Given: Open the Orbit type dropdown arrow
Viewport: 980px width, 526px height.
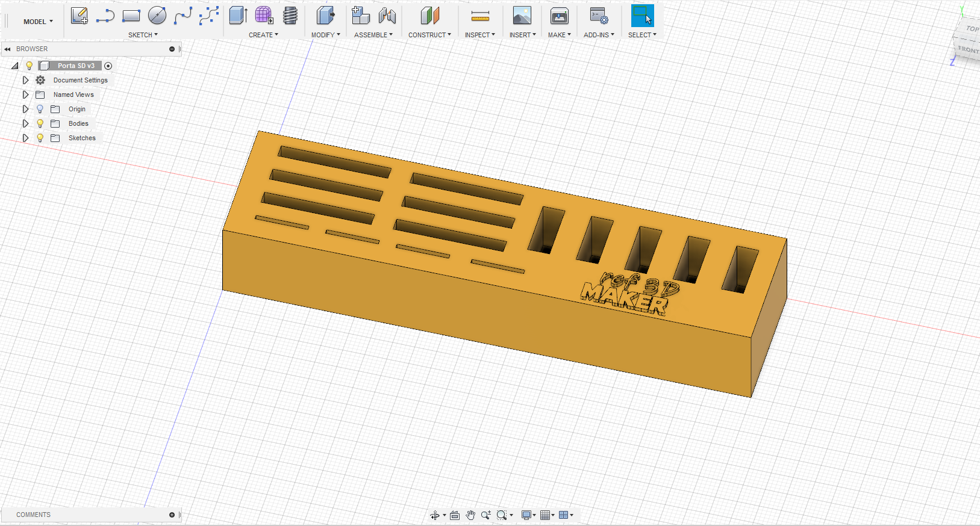Looking at the screenshot, I should pos(445,515).
